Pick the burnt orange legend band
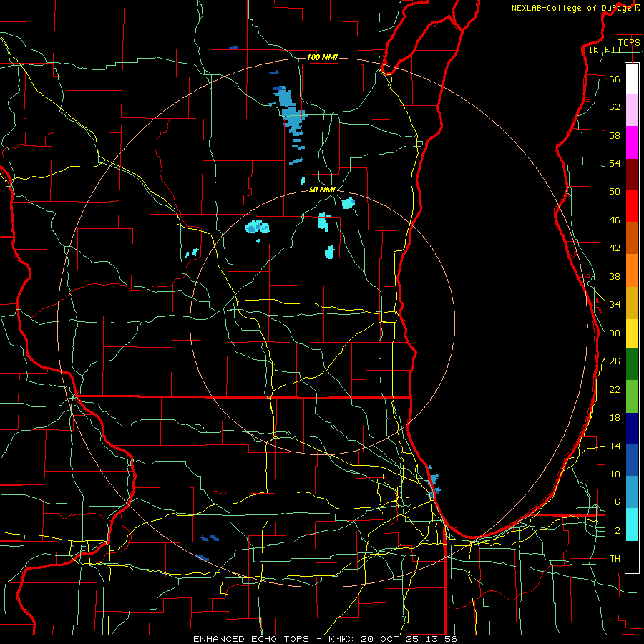 [632, 238]
